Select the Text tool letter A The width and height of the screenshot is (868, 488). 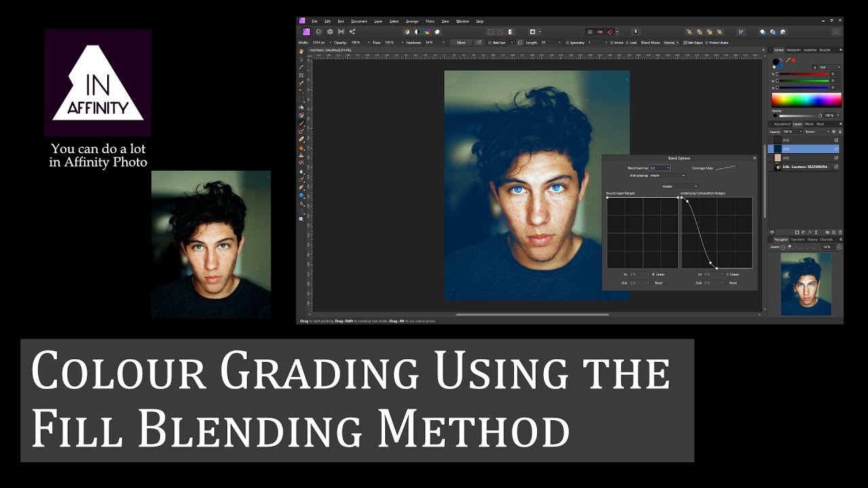(302, 203)
